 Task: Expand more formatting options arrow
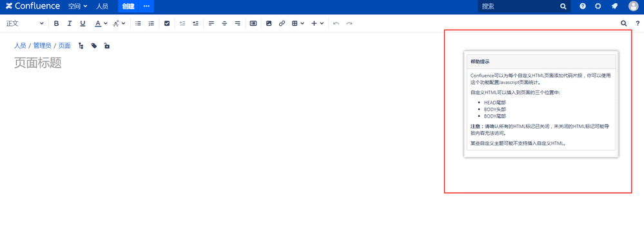click(124, 23)
